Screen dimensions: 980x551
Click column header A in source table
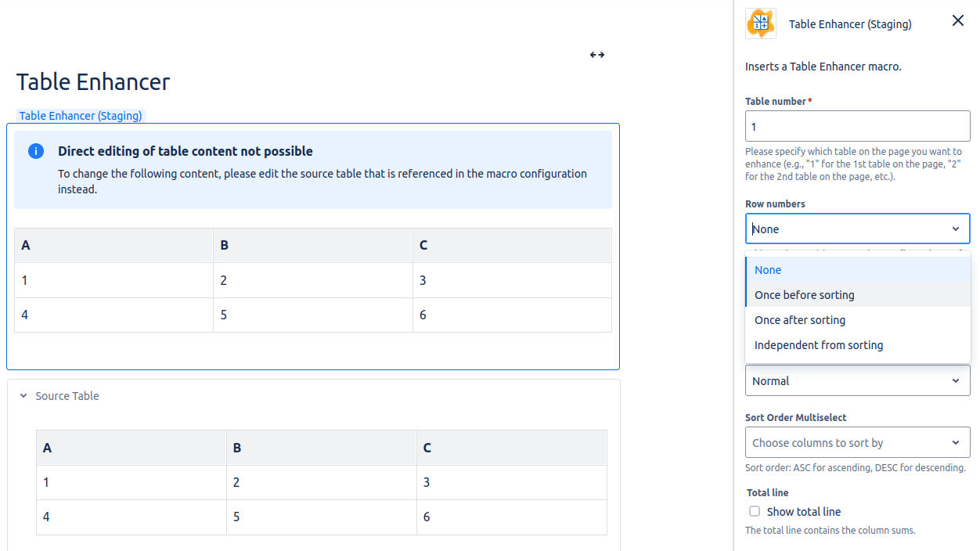tap(131, 448)
